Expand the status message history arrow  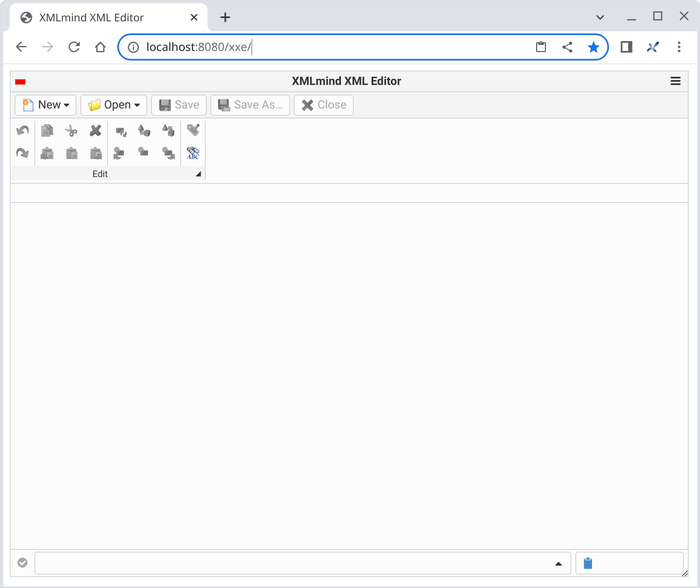(559, 563)
